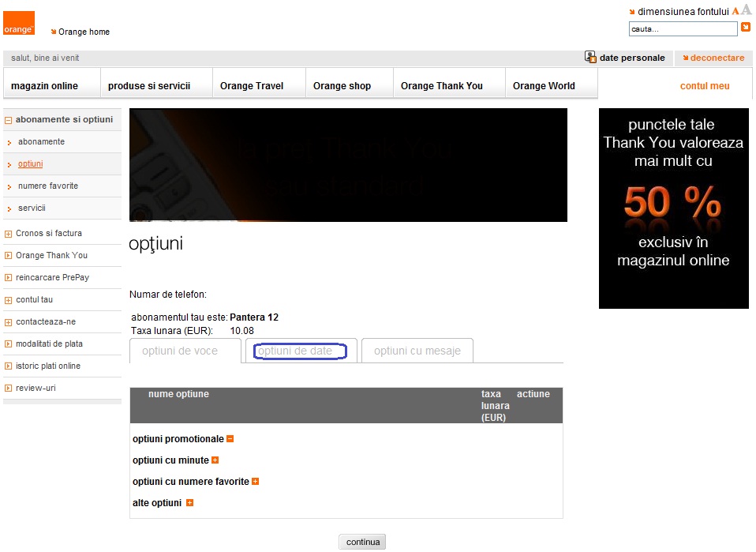The image size is (756, 552).
Task: Click the Orange logo
Action: coord(19,23)
